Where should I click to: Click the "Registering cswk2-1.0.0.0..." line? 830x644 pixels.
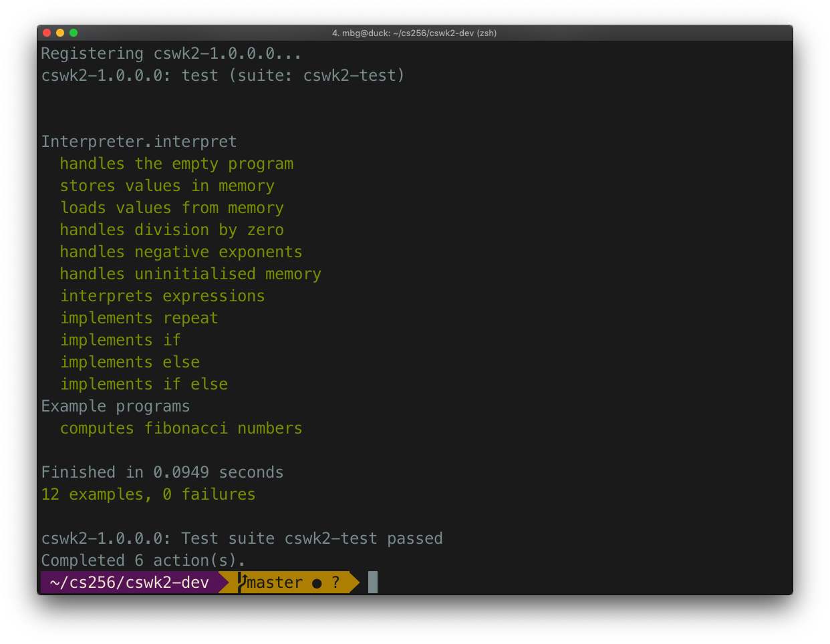pos(171,53)
